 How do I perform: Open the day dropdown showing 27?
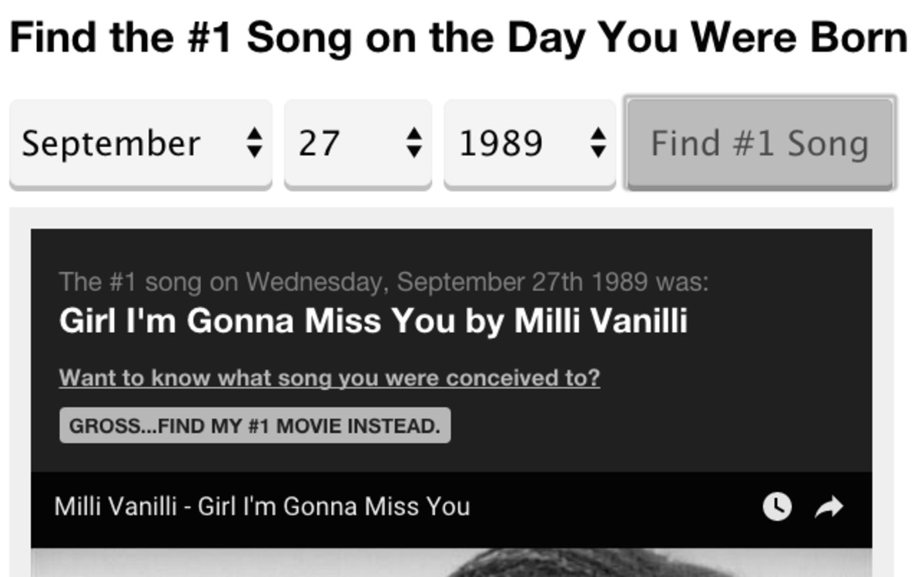(x=357, y=143)
